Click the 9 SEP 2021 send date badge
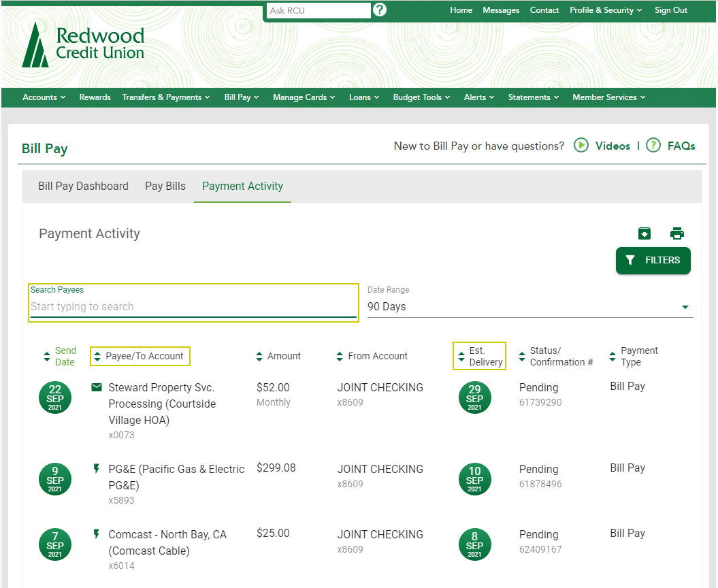Screen dimensions: 718x588 point(55,479)
